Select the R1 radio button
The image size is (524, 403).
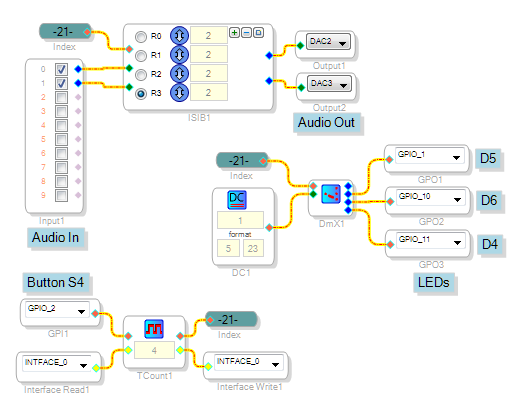(x=141, y=56)
